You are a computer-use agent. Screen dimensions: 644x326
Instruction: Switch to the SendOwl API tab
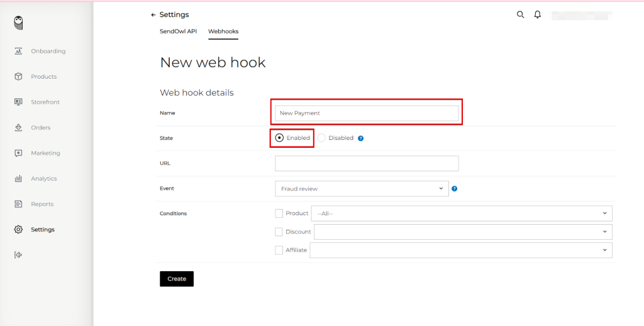[x=178, y=31]
